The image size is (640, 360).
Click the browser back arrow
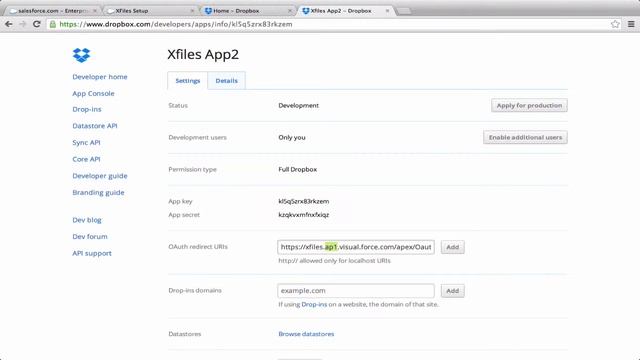(9, 24)
